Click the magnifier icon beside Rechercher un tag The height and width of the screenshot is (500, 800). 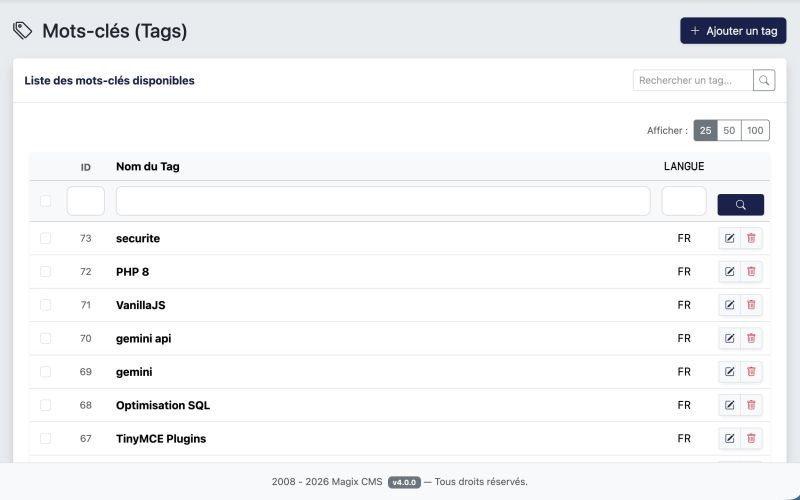tap(764, 80)
